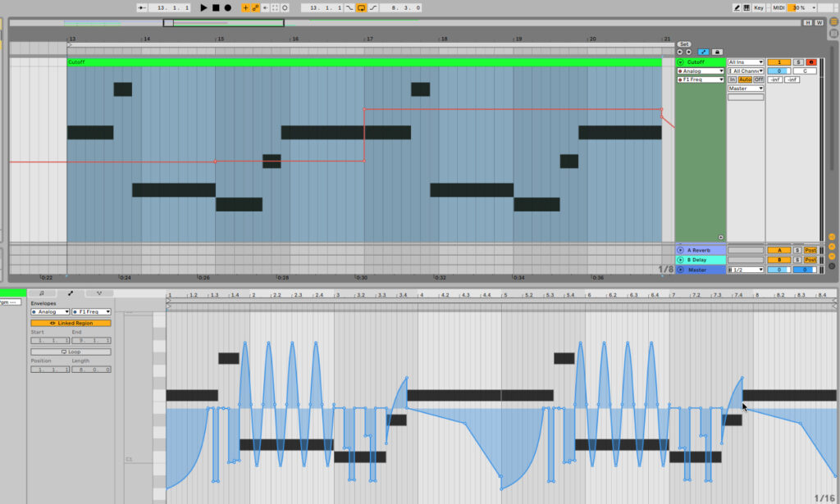Solo the A Reverb return track

(797, 250)
